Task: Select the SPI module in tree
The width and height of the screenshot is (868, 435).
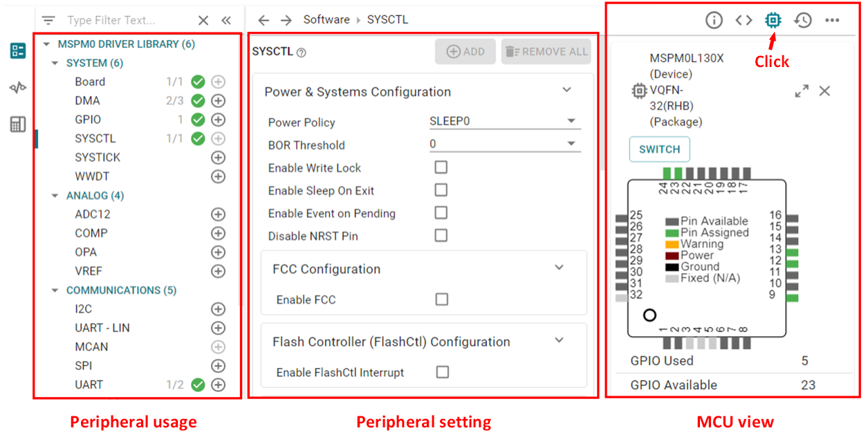Action: (x=84, y=366)
